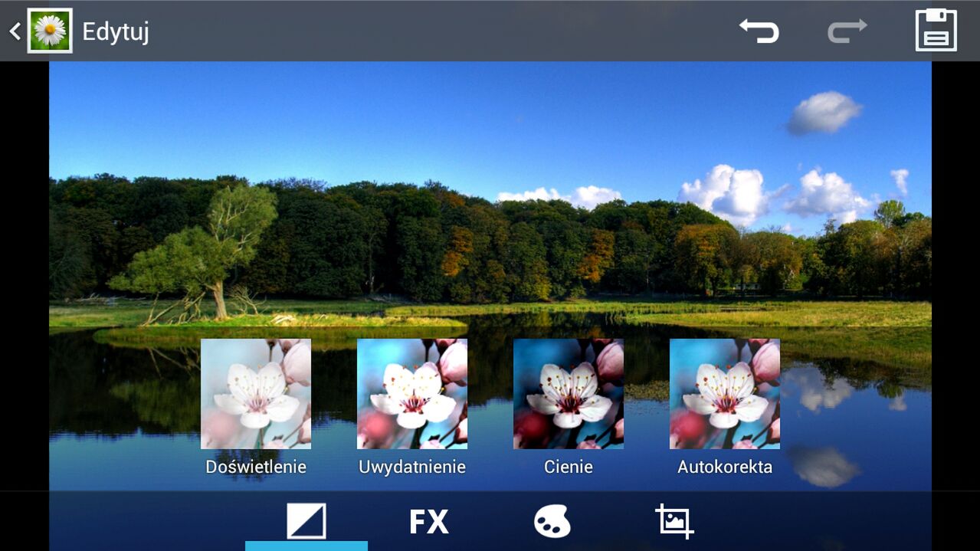Tap the Doświetlenie label
The height and width of the screenshot is (551, 980).
click(256, 467)
